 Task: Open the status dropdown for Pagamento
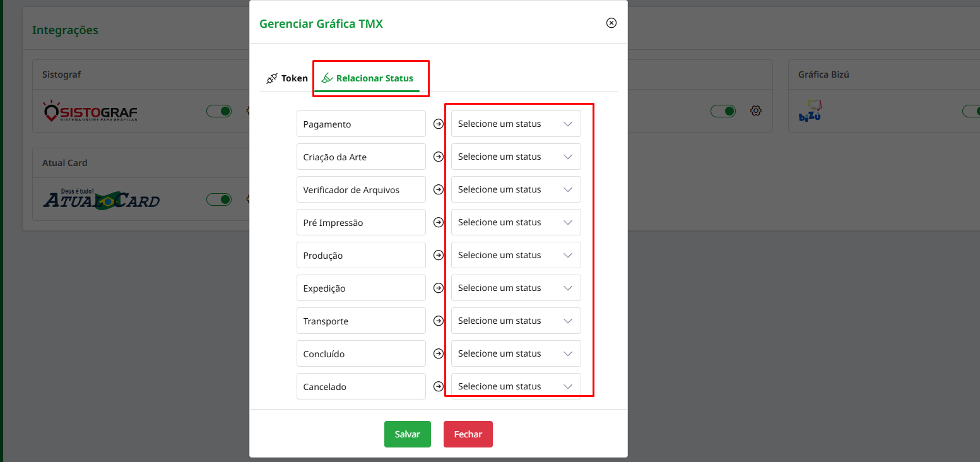[516, 124]
